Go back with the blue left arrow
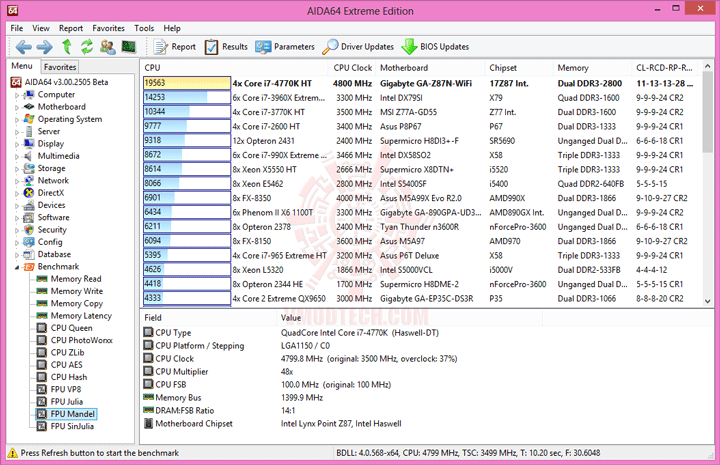The width and height of the screenshot is (720, 465). [23, 47]
